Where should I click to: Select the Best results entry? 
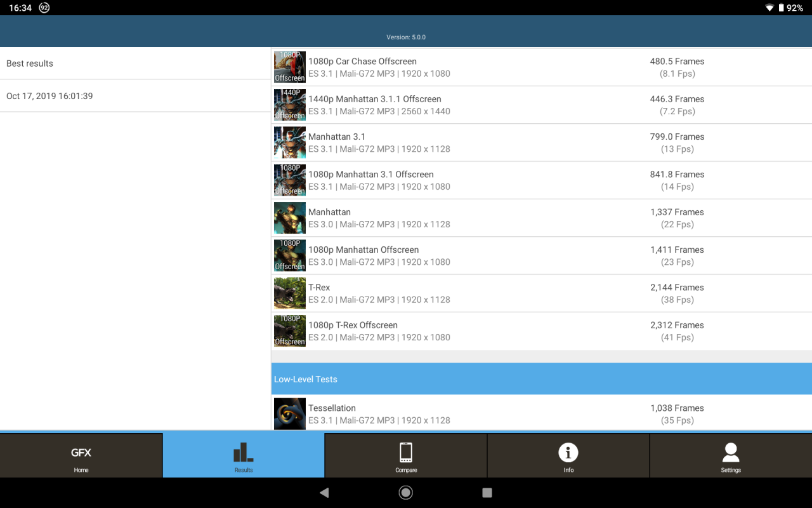(135, 63)
